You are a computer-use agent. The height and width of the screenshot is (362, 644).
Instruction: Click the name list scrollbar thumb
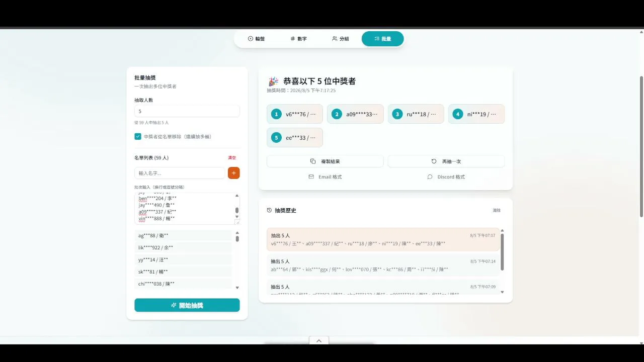point(237,239)
